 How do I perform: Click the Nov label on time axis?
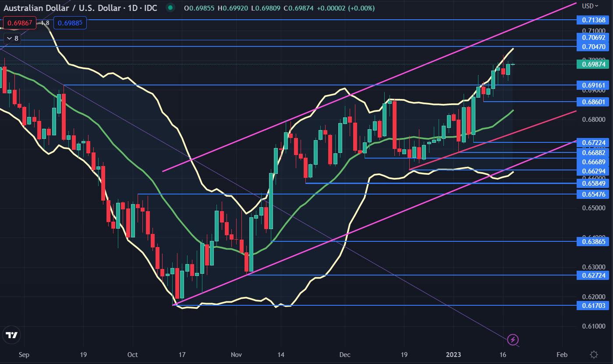coord(236,354)
